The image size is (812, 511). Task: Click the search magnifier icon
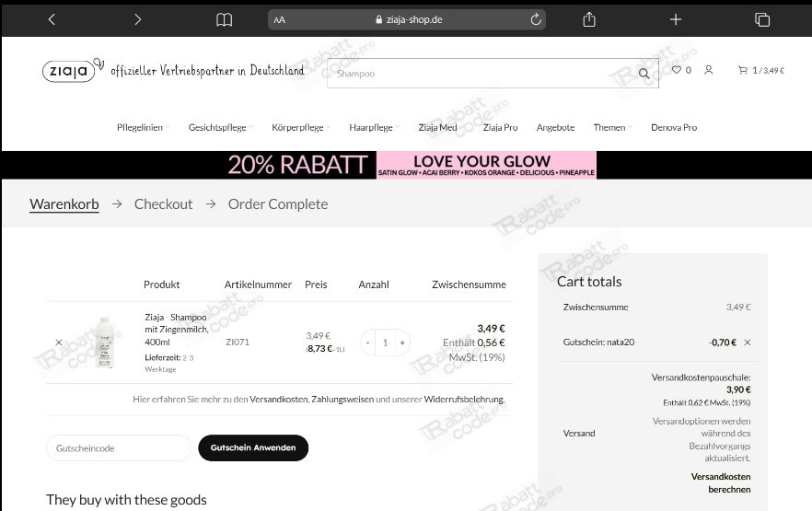[x=644, y=74]
